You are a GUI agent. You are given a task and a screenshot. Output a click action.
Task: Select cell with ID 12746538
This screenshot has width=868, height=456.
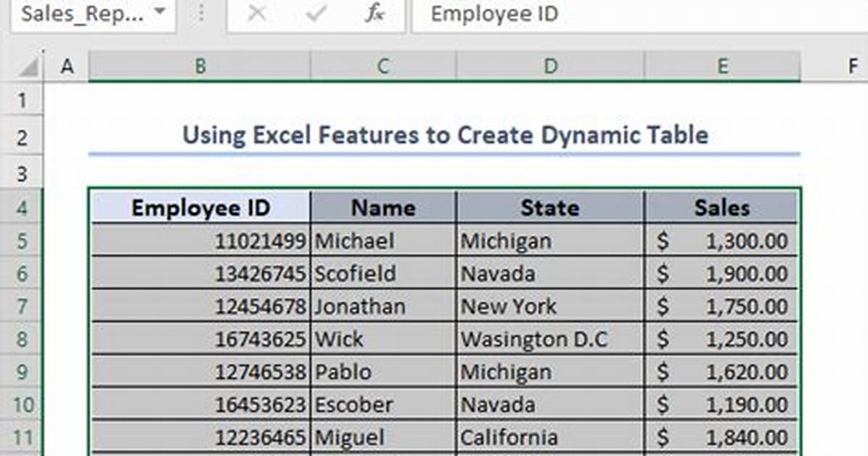(200, 372)
